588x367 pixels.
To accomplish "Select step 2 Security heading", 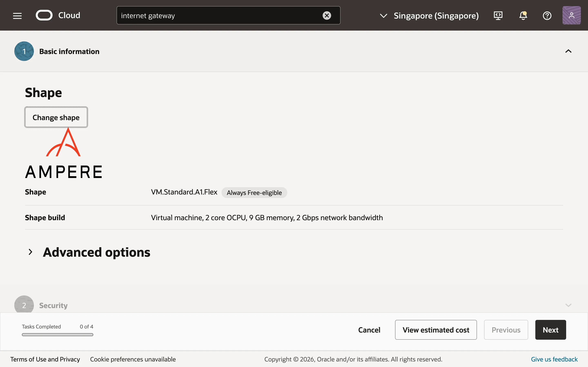I will [53, 305].
